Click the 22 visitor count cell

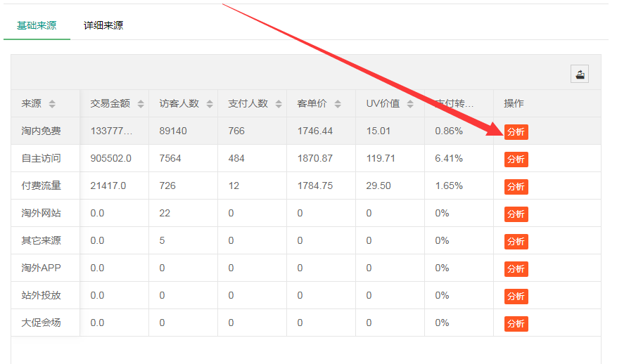[x=184, y=213]
